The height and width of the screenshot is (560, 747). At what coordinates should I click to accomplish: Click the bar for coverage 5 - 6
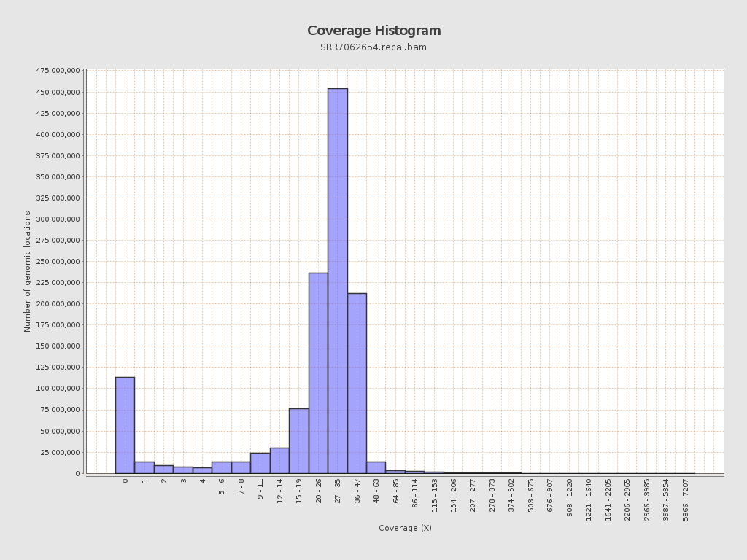[x=222, y=467]
